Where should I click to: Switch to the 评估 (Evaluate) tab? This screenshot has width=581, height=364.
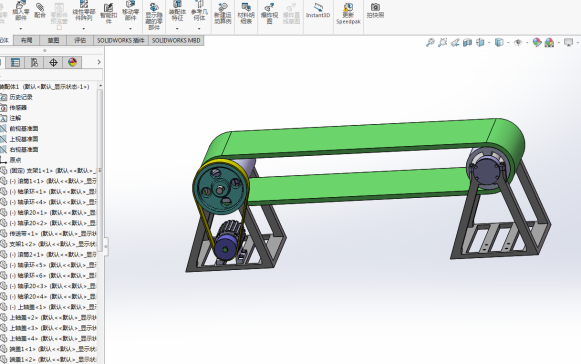[x=80, y=40]
